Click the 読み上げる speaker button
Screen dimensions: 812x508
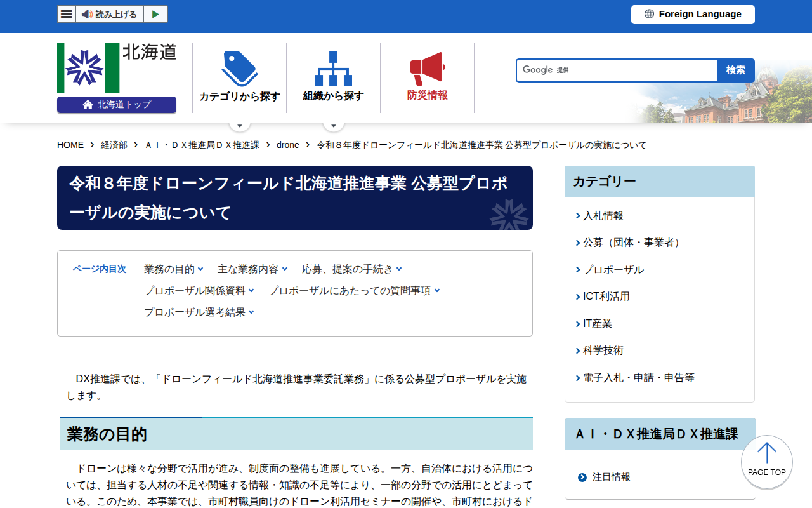[110, 14]
